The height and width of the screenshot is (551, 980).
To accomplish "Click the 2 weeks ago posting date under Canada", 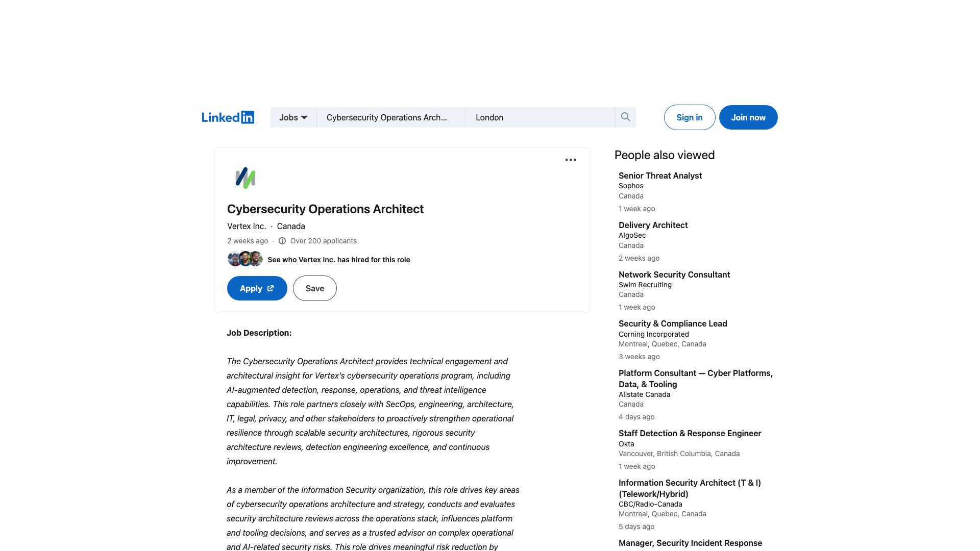I will pyautogui.click(x=639, y=258).
